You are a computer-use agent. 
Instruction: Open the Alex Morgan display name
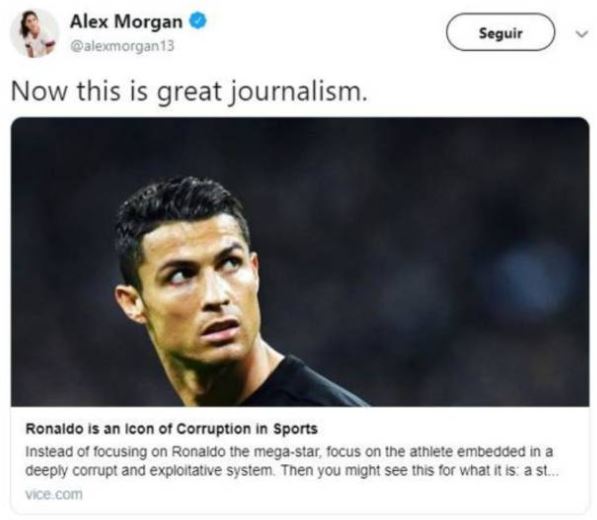pos(126,21)
